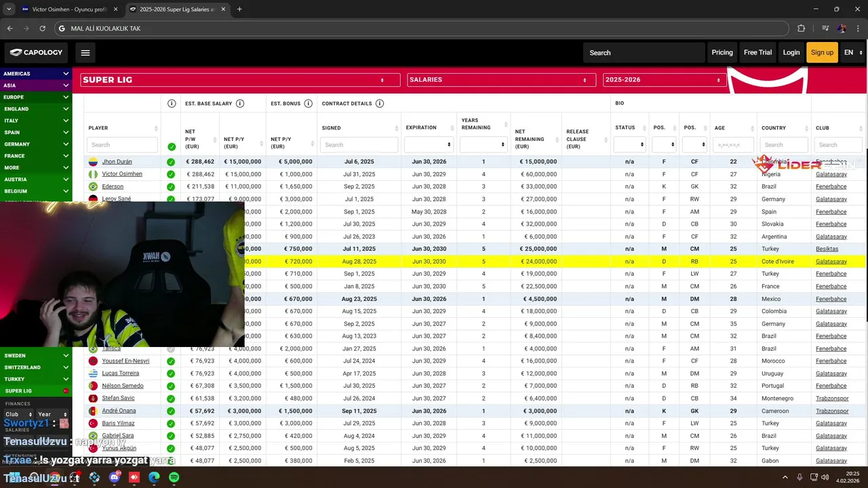Expand the Asia sidebar section

tap(36, 85)
